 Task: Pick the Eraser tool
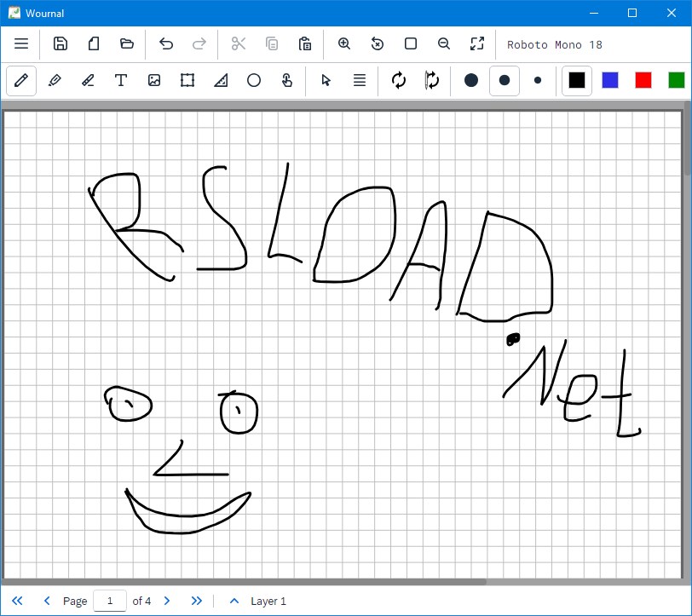click(88, 80)
